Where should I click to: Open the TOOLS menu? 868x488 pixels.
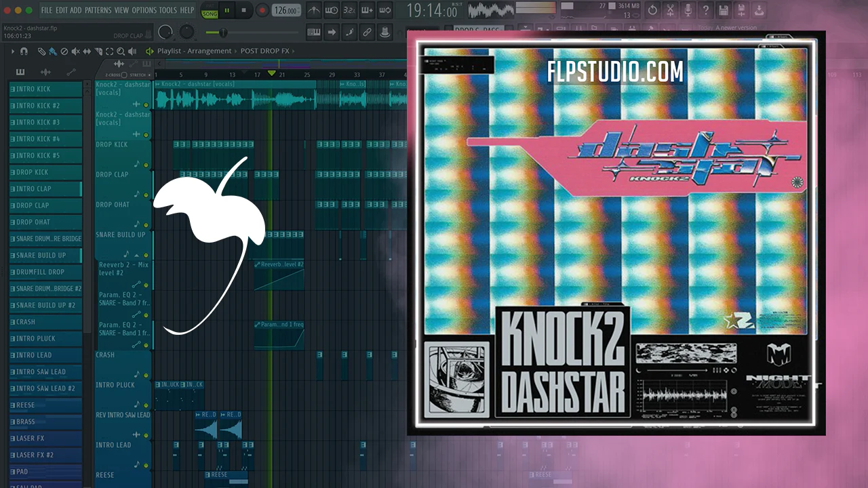point(169,10)
